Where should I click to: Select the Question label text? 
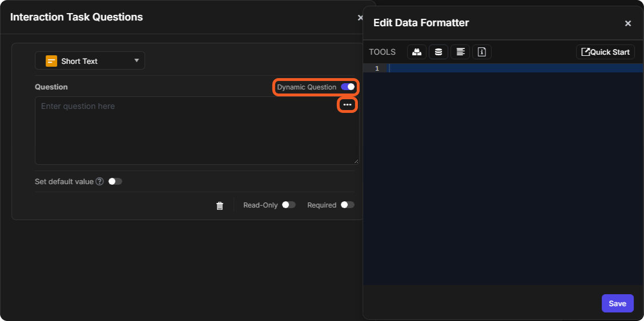(51, 87)
